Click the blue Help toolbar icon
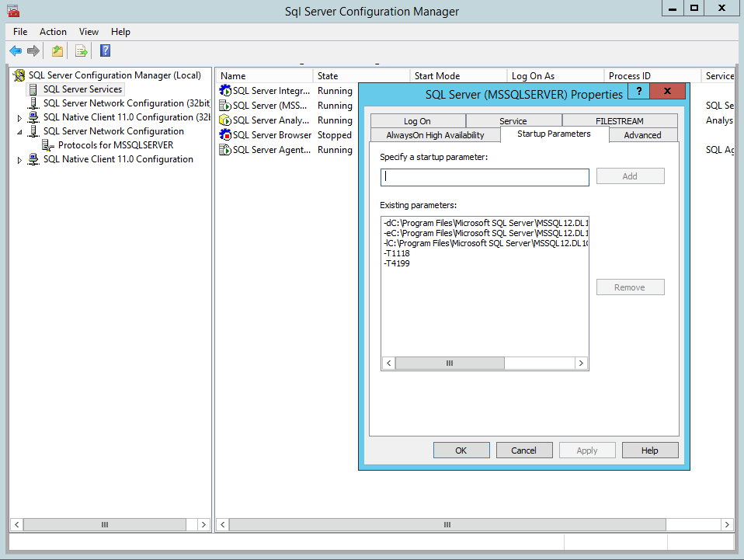744x560 pixels. click(x=106, y=50)
